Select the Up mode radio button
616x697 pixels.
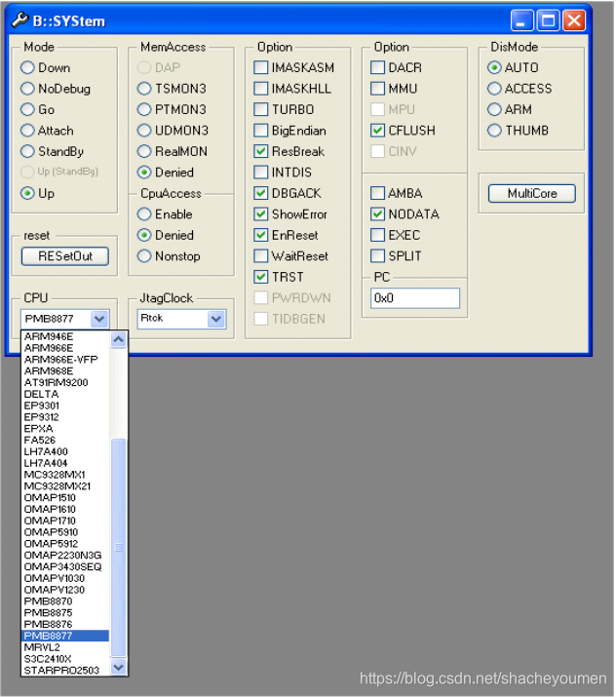pos(27,193)
